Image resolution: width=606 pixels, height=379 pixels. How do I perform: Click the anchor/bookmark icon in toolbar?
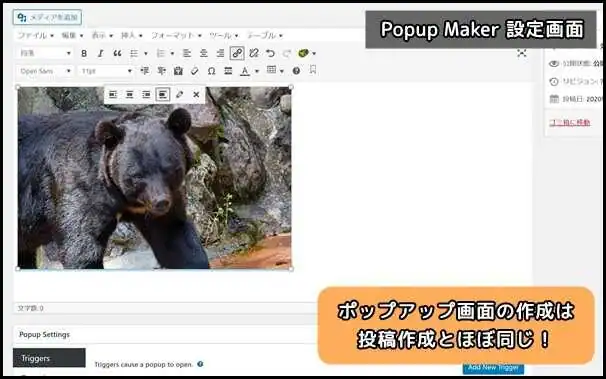313,70
